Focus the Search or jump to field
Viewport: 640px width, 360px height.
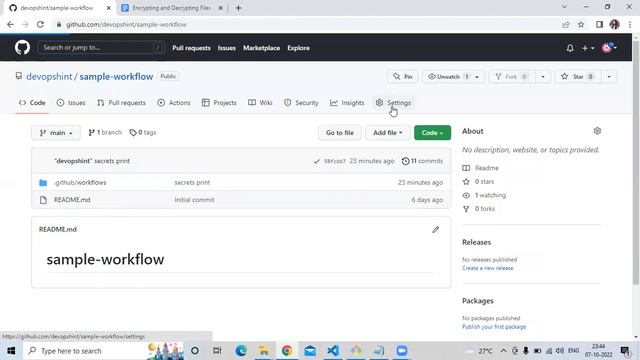[x=101, y=48]
